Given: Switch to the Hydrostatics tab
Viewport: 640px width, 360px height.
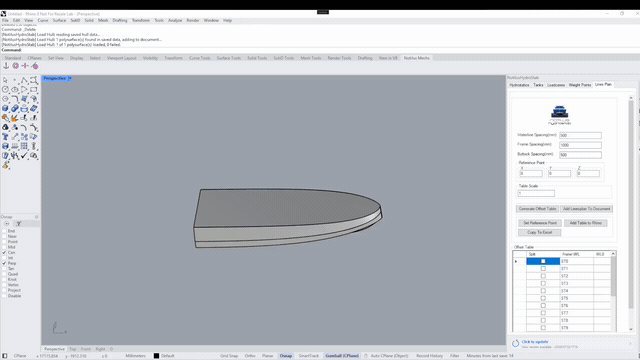Looking at the screenshot, I should 519,85.
